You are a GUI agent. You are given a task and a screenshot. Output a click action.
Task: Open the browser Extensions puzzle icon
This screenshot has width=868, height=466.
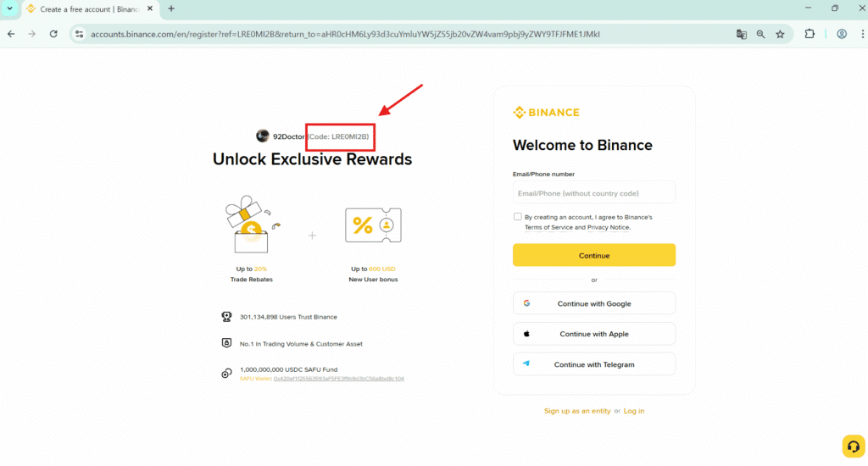tap(810, 34)
